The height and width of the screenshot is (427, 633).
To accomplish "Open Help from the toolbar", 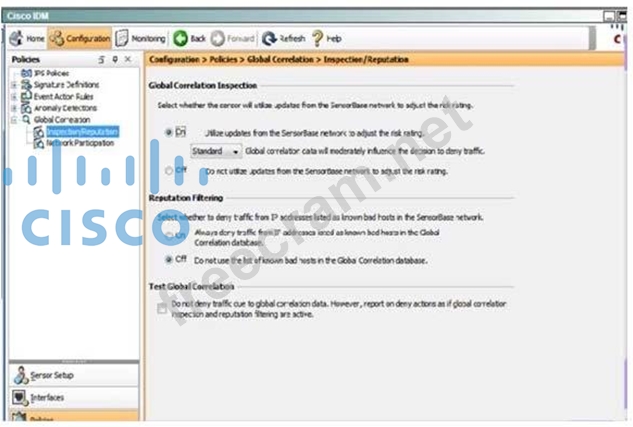I will pos(326,38).
